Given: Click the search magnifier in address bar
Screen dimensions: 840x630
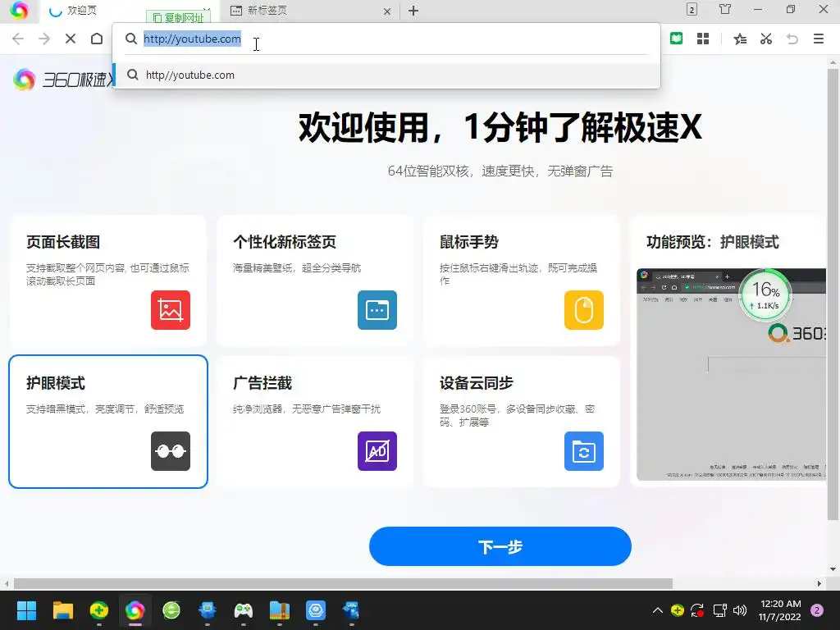Looking at the screenshot, I should point(131,39).
